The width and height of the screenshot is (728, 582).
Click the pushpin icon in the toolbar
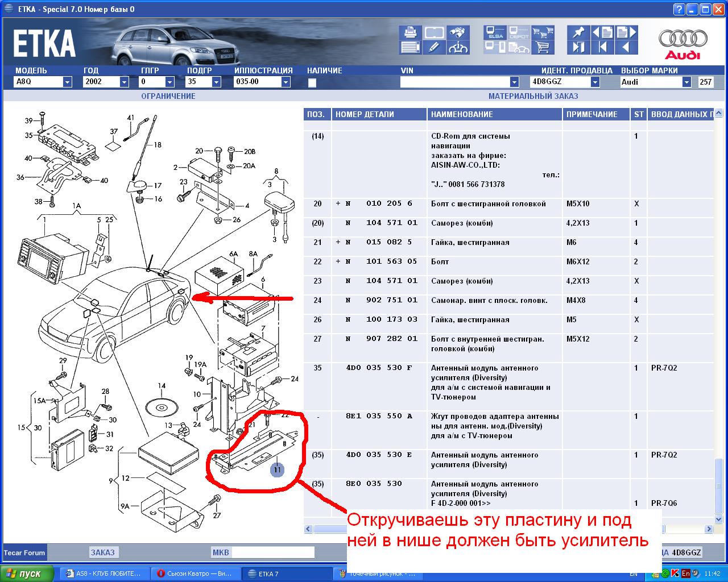[578, 33]
